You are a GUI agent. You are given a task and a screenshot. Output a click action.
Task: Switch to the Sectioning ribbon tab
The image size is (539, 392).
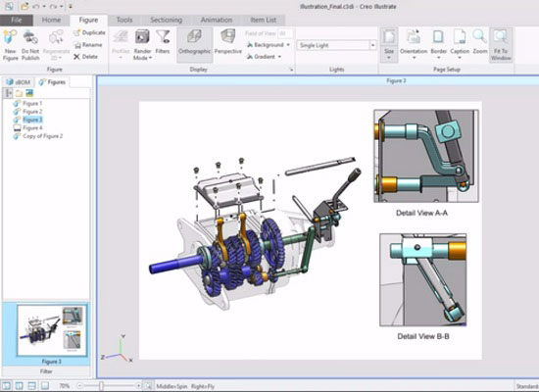tap(166, 20)
